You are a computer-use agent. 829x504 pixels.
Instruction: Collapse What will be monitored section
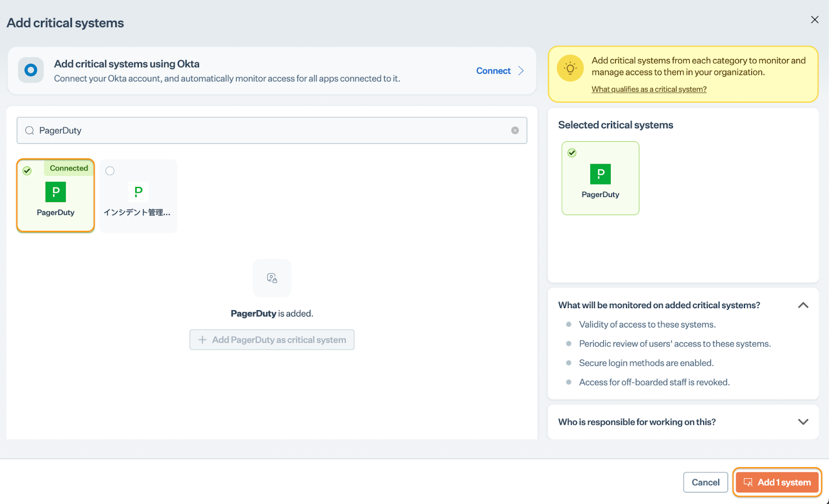[803, 305]
